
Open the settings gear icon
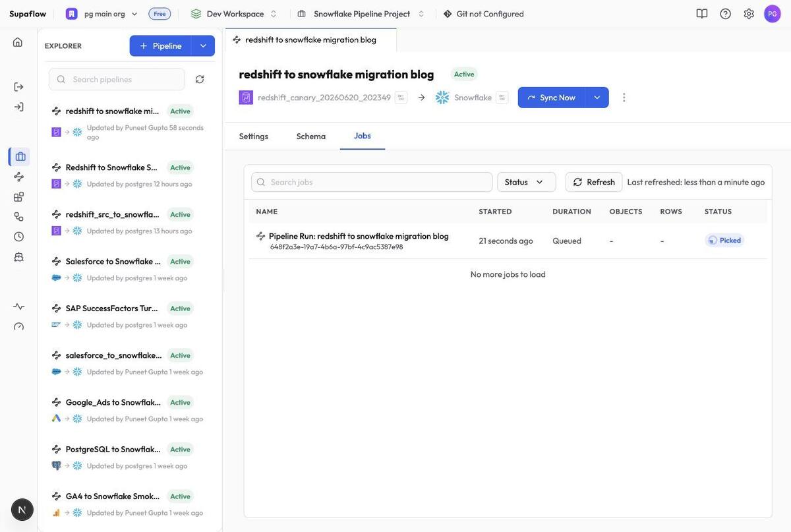749,14
